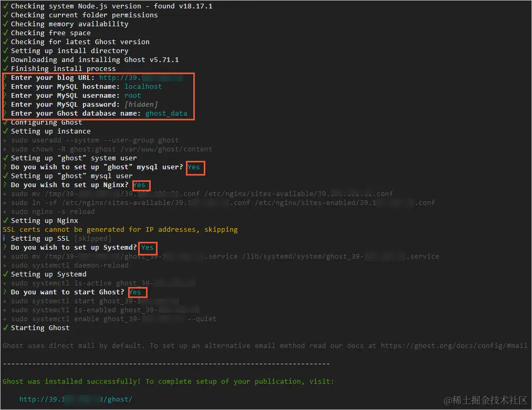Click line 'Checking current folder permissions'
532x410 pixels.
pyautogui.click(x=80, y=15)
